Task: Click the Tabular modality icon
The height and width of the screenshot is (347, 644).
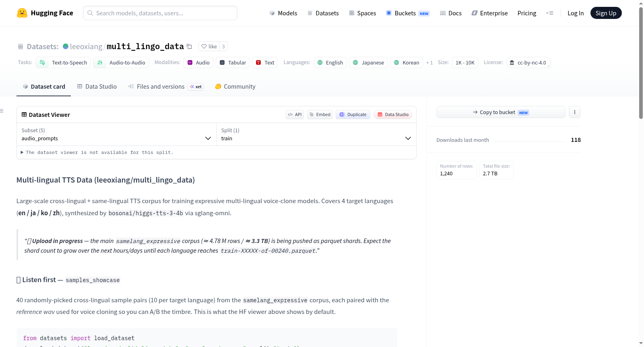Action: pos(222,62)
